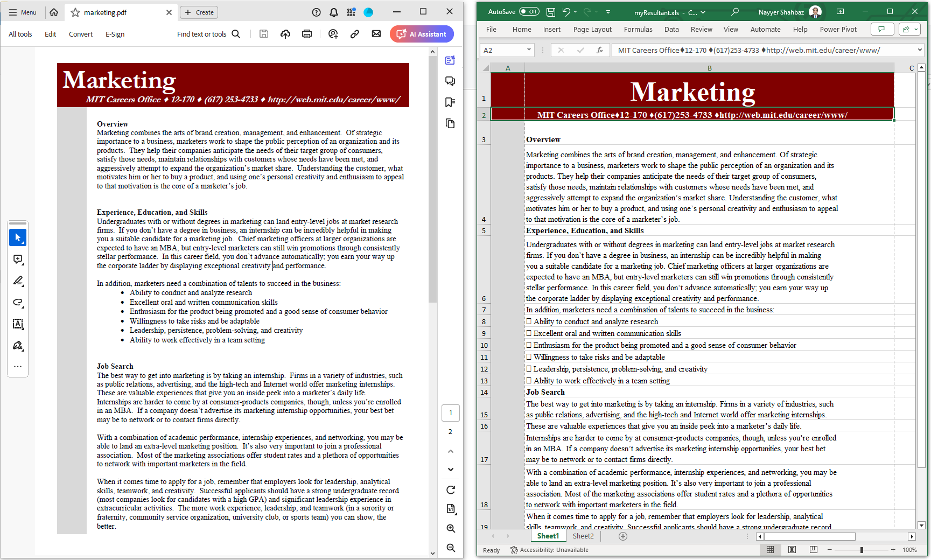Choose the freehand draw tool
The image size is (931, 560).
[x=18, y=302]
